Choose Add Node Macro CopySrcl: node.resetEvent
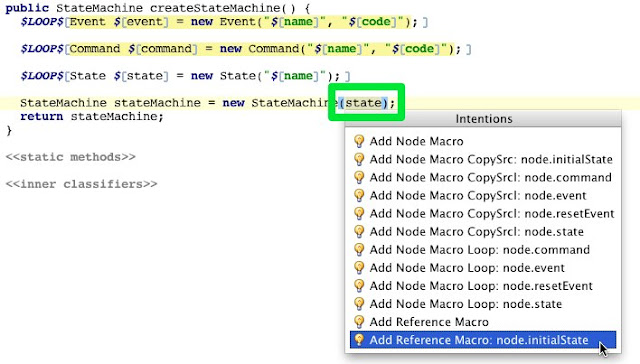The width and height of the screenshot is (640, 364). tap(483, 213)
